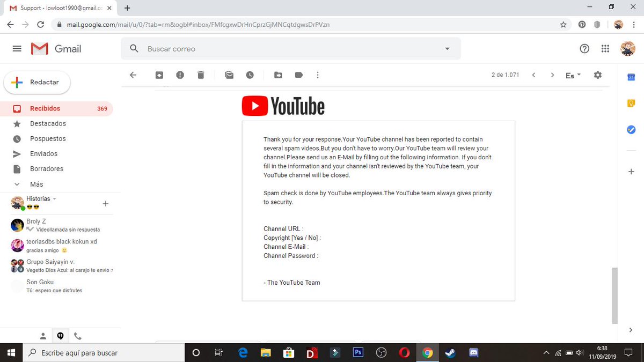Open Gmail help question mark
This screenshot has width=644, height=362.
(x=584, y=49)
